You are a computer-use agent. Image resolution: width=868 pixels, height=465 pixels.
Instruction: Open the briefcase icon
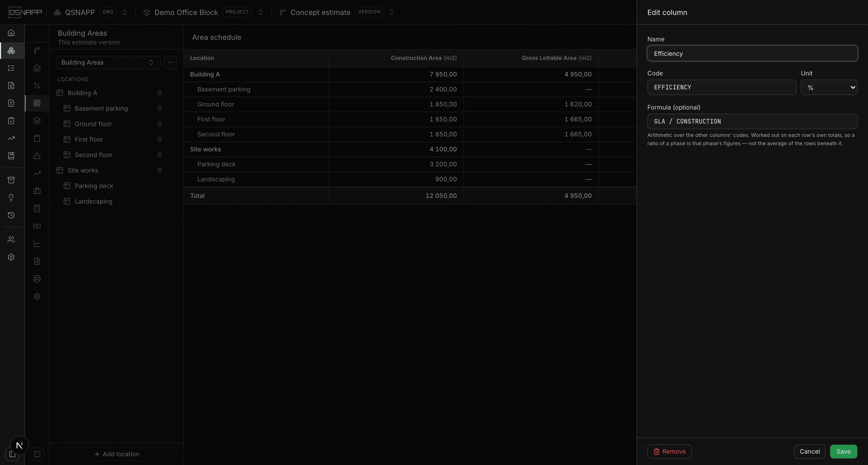pos(37,191)
